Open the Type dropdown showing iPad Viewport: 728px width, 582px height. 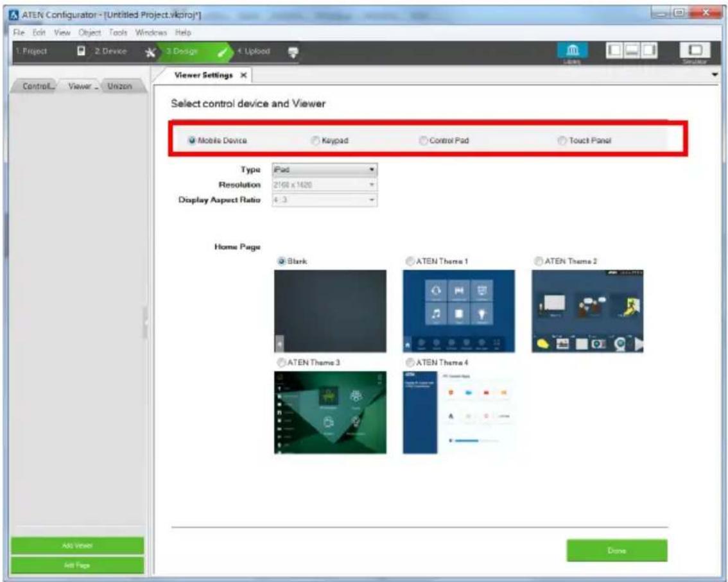click(325, 170)
